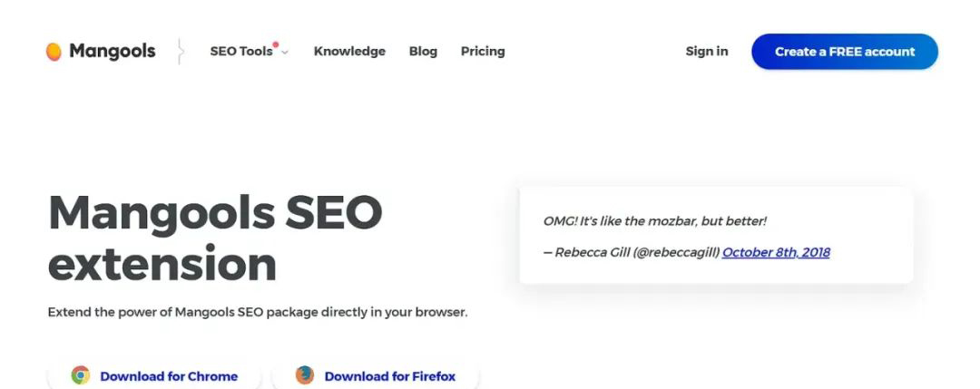Expand the chevron next to SEO Tools
This screenshot has height=389, width=980.
click(x=285, y=53)
